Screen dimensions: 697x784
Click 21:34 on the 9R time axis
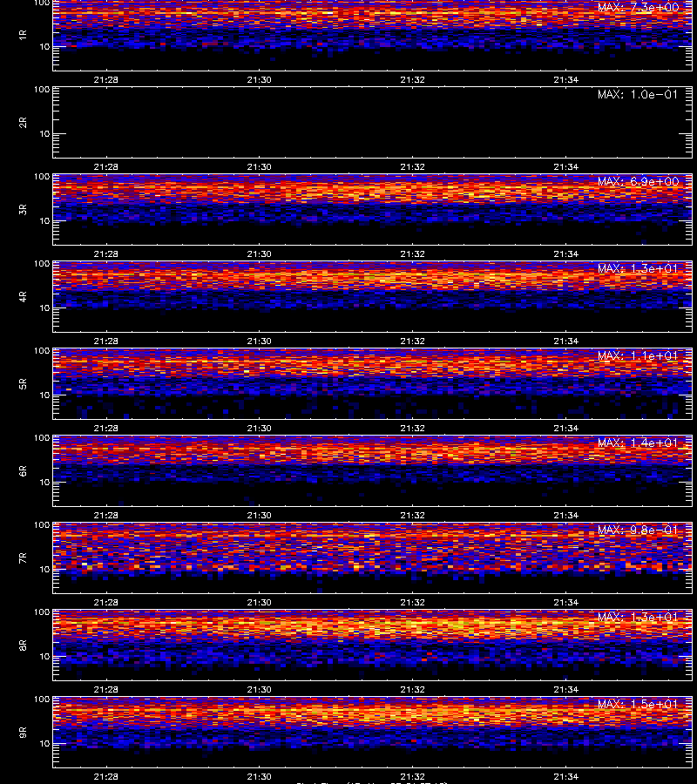(x=566, y=776)
